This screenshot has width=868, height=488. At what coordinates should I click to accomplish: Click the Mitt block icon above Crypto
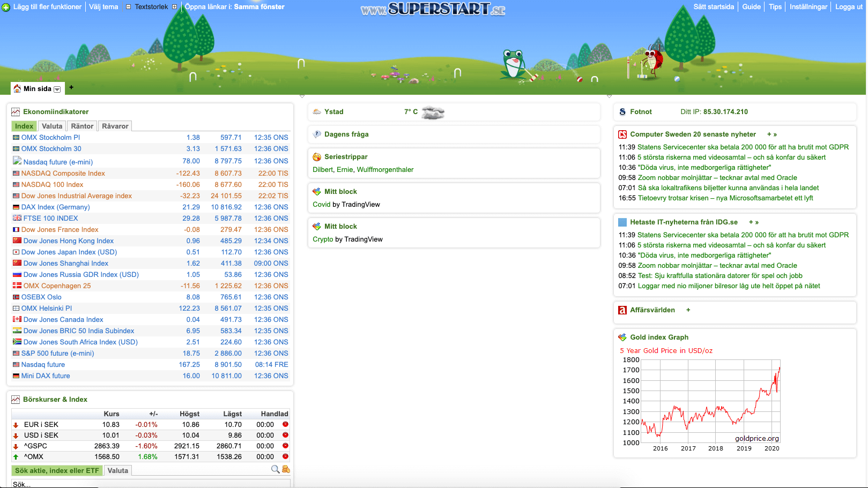coord(317,227)
